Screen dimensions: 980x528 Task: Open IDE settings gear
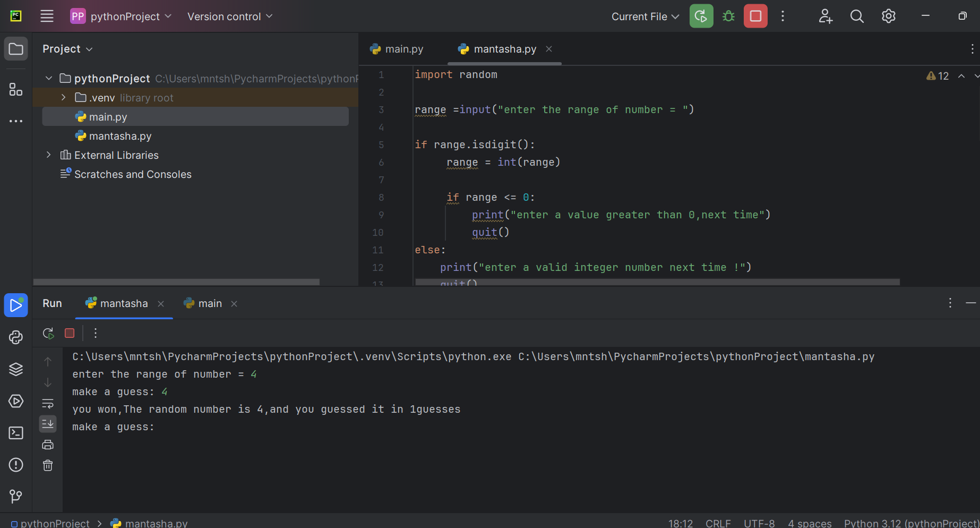click(x=889, y=16)
